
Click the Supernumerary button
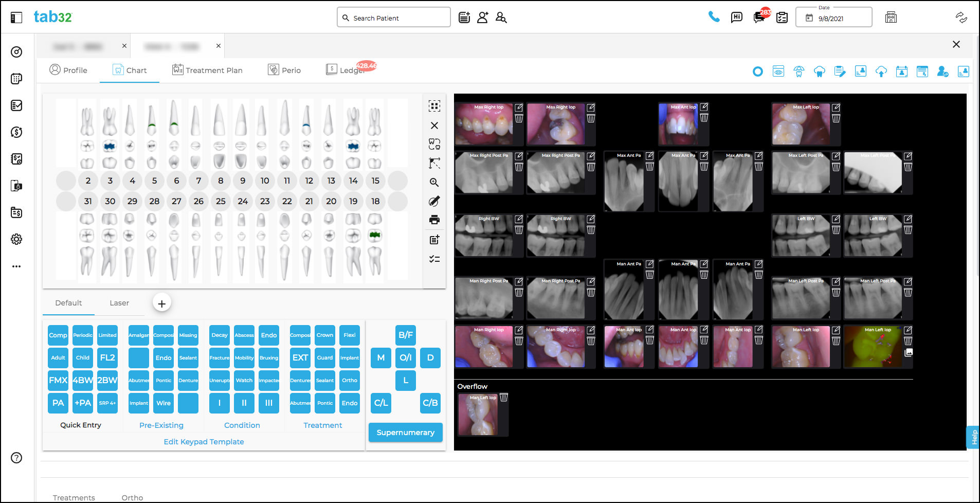coord(406,433)
